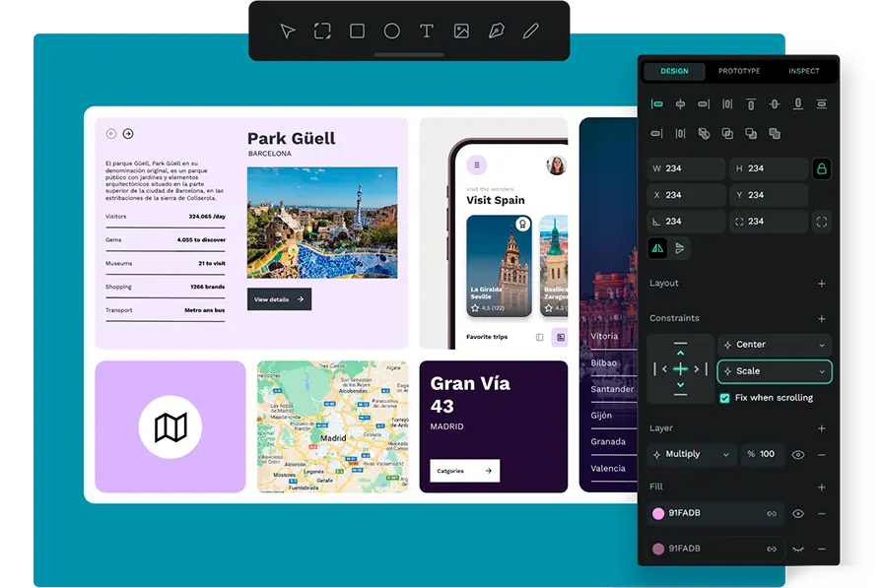Select the Move arrow tool
The height and width of the screenshot is (588, 884).
287,32
